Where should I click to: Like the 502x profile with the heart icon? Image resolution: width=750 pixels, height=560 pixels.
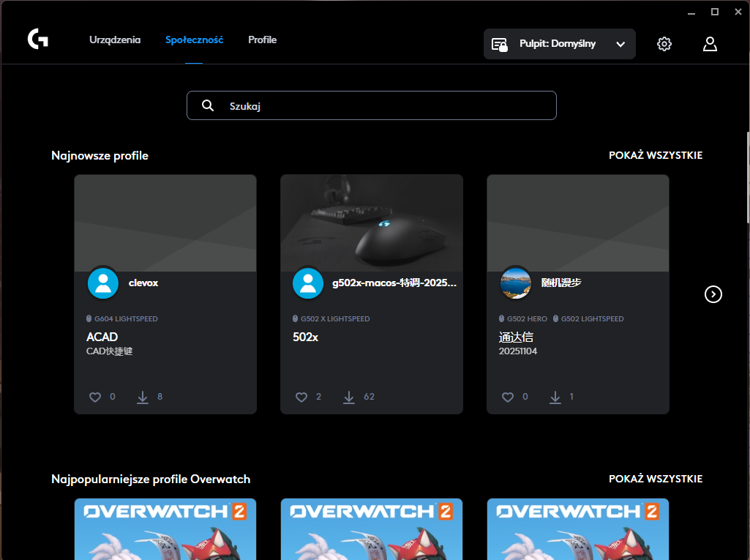301,396
